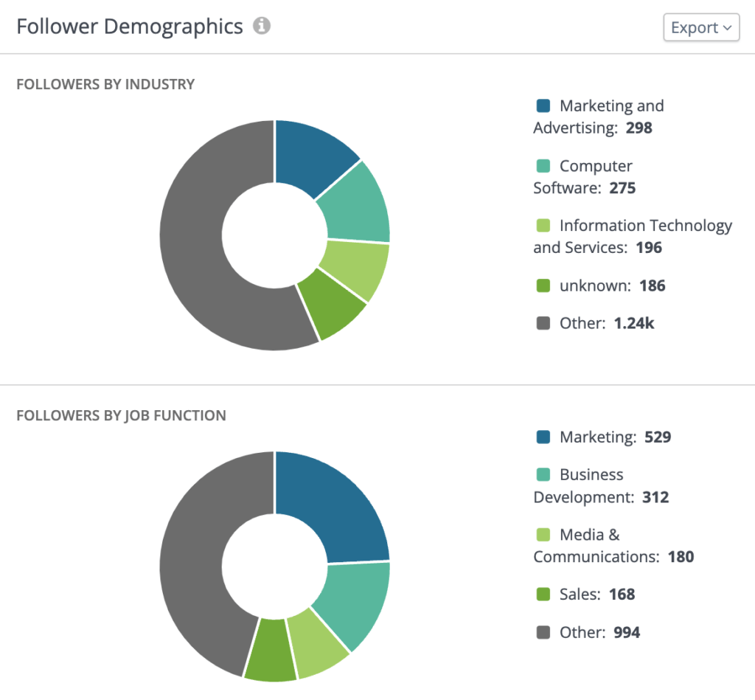
Task: Open the Export dropdown
Action: pos(701,27)
